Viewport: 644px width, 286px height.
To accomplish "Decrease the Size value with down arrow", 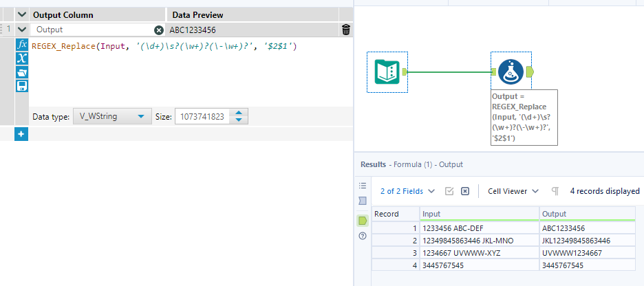I will tap(239, 120).
